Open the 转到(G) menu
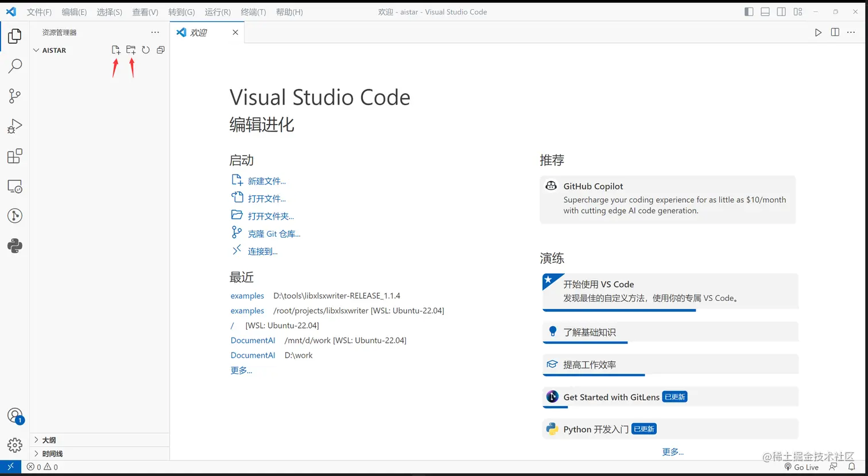This screenshot has height=476, width=868. point(181,11)
